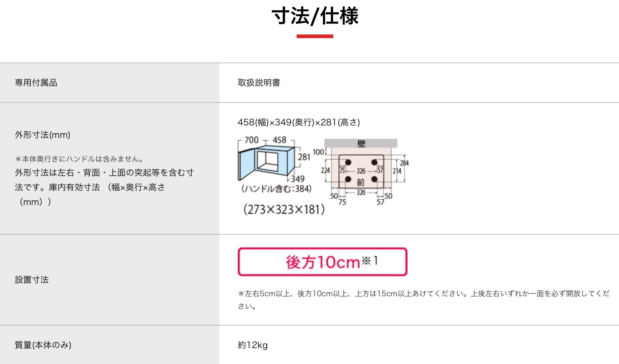Image resolution: width=619 pixels, height=364 pixels.
Task: Click the (ハンドル含む:384) caption
Action: coord(277,189)
